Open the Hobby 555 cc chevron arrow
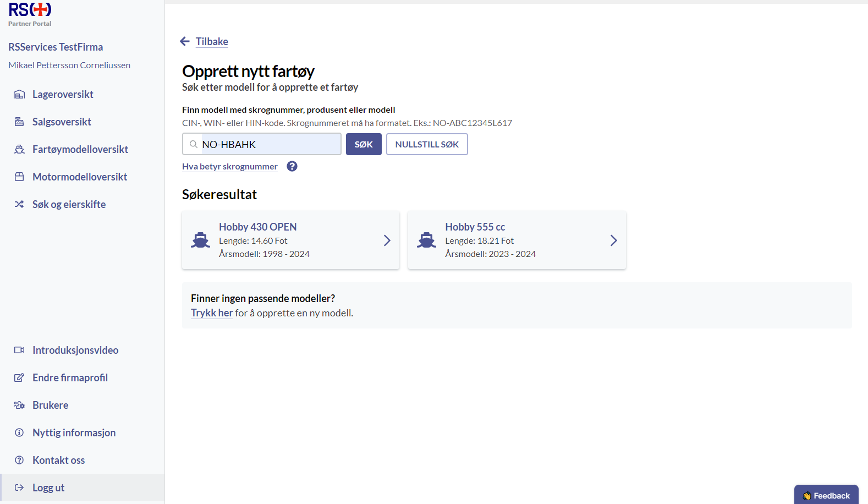Screen dimensions: 868x504 click(613, 240)
